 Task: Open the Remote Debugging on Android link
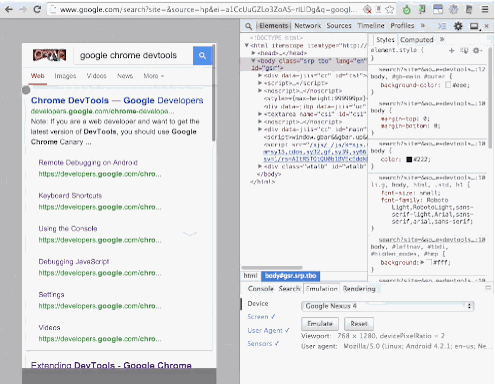click(88, 163)
